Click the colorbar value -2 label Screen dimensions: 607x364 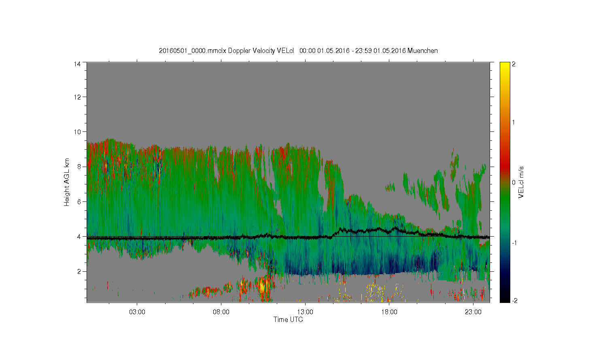click(515, 301)
